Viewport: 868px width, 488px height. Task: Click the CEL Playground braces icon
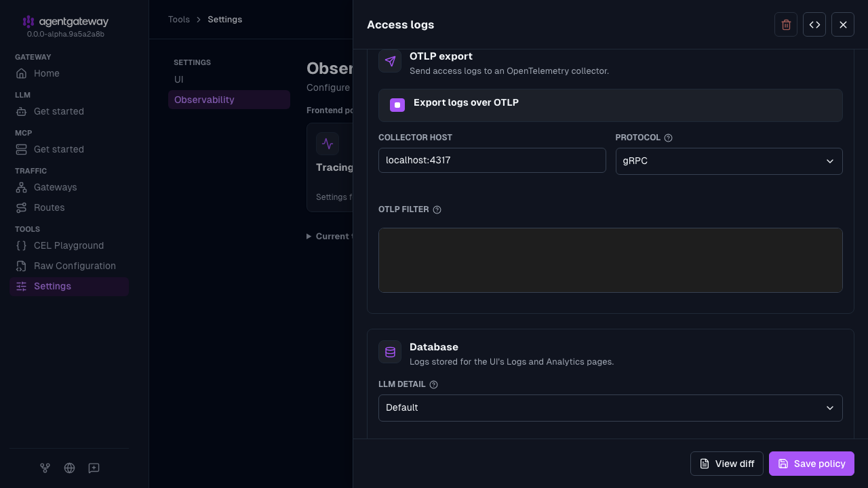click(22, 245)
